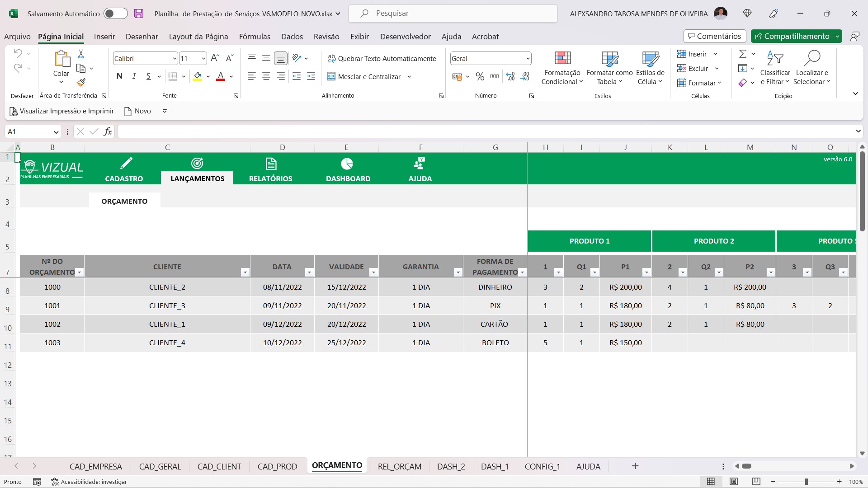Switch to Page Layout view in status bar
The width and height of the screenshot is (868, 488).
click(x=734, y=482)
